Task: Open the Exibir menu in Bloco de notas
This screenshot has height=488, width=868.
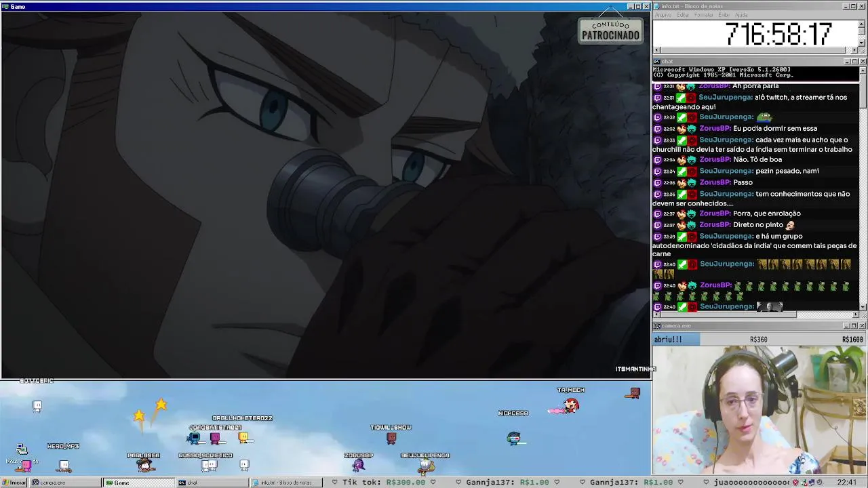Action: [x=724, y=15]
